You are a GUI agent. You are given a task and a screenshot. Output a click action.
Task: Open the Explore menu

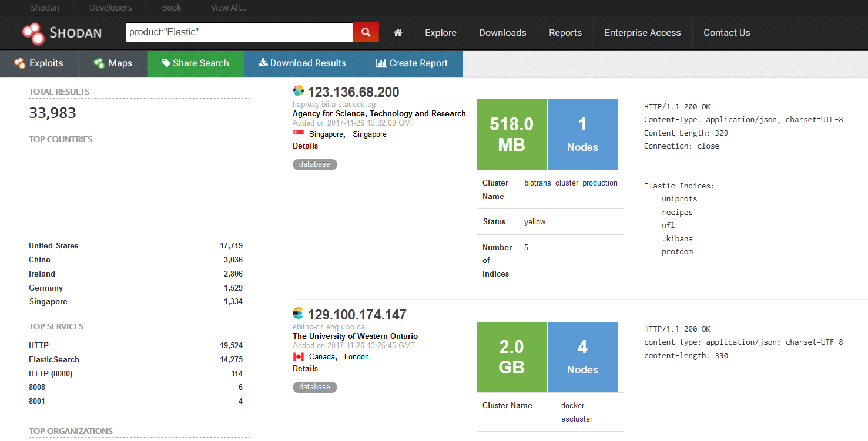pyautogui.click(x=441, y=33)
